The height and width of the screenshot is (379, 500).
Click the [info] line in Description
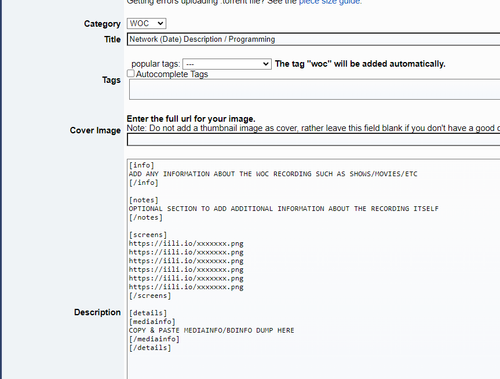142,165
